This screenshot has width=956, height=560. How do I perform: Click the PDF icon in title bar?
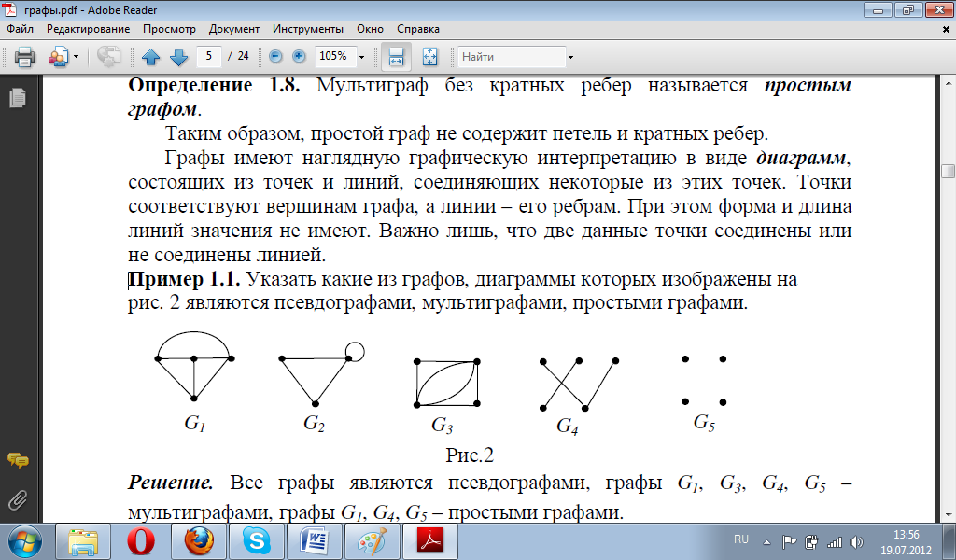tap(10, 9)
